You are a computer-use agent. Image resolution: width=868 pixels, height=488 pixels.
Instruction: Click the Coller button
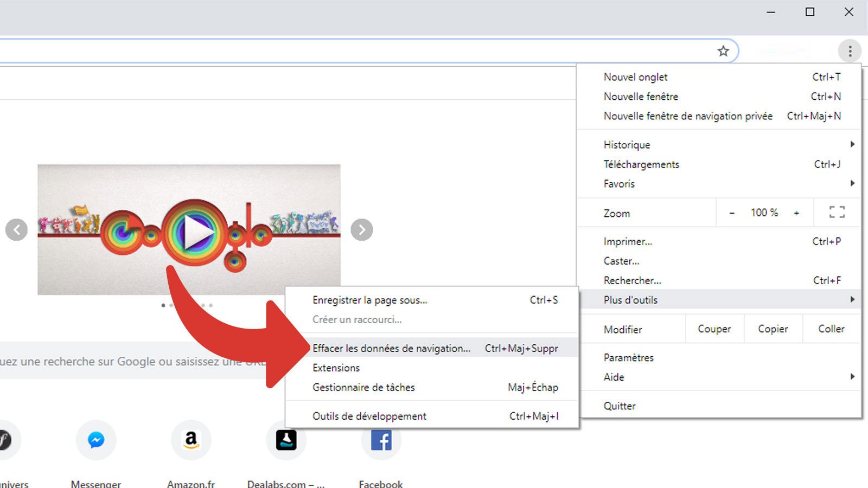coord(830,329)
